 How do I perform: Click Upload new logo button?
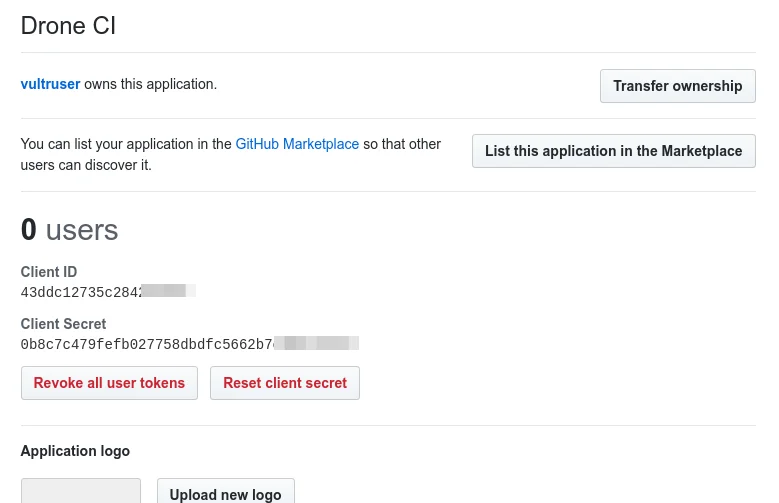pyautogui.click(x=225, y=494)
